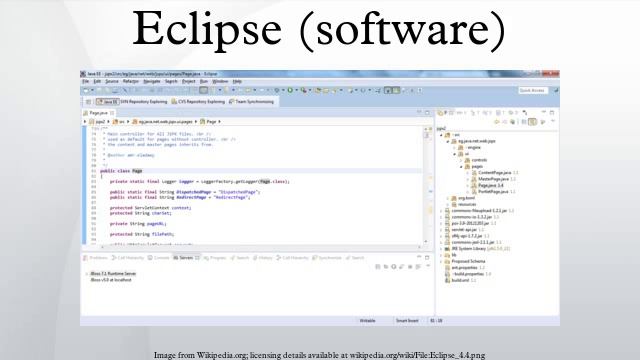This screenshot has width=640, height=360.
Task: Open the Refactor menu
Action: tap(131, 82)
